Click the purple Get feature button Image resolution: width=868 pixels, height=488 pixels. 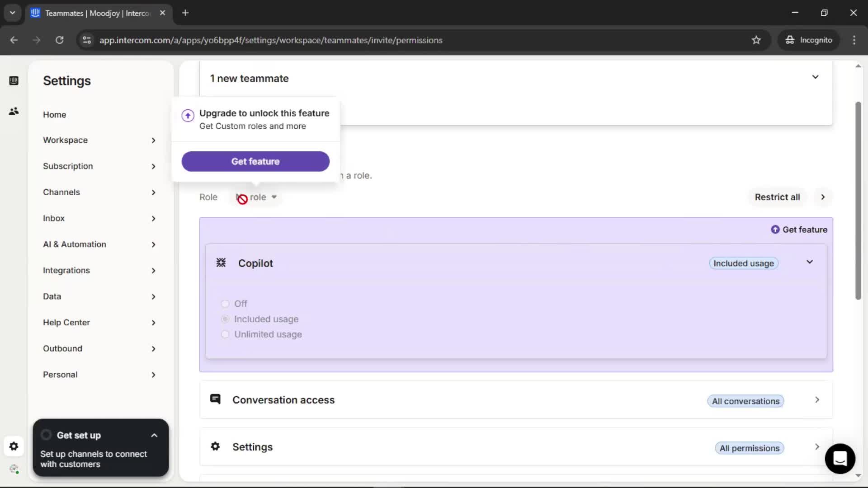255,161
